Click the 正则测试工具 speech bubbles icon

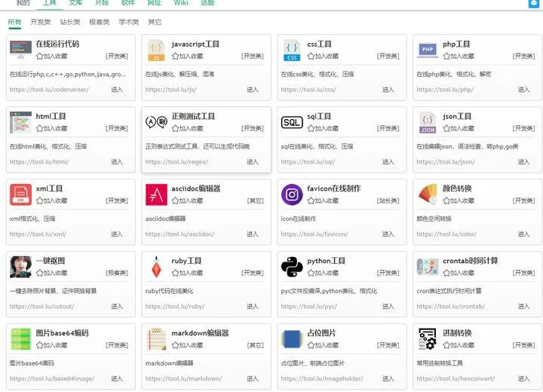coord(156,122)
